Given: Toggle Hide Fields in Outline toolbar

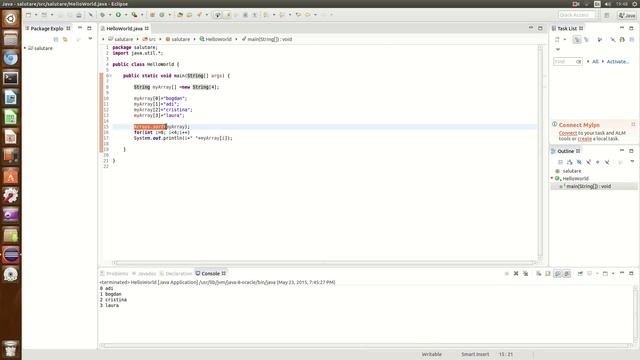Looking at the screenshot, I should (x=579, y=162).
